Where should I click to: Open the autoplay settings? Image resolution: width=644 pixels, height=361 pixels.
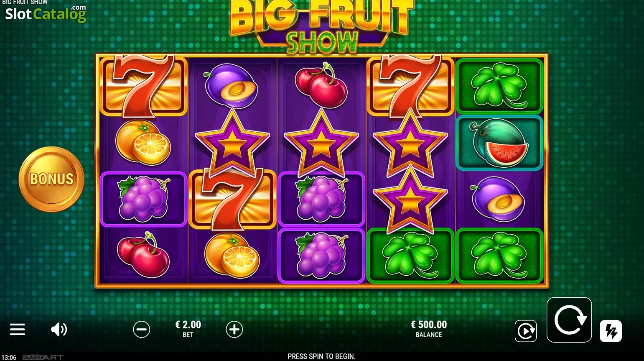pos(526,331)
